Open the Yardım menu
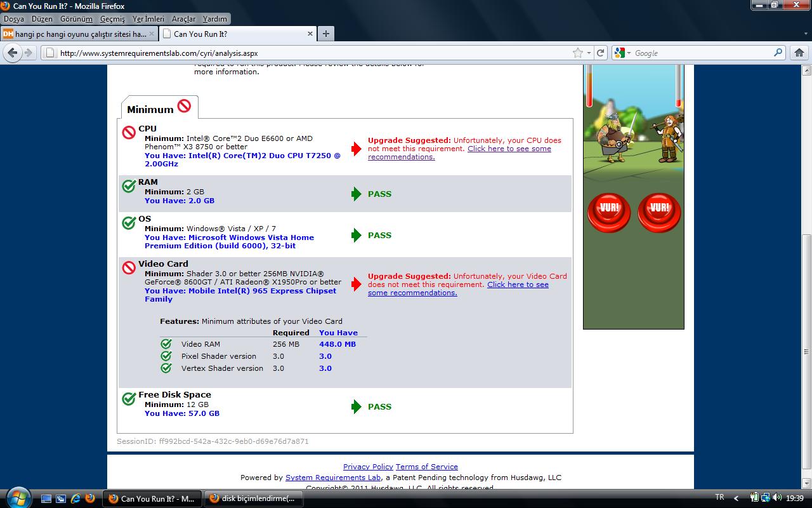 coord(214,19)
